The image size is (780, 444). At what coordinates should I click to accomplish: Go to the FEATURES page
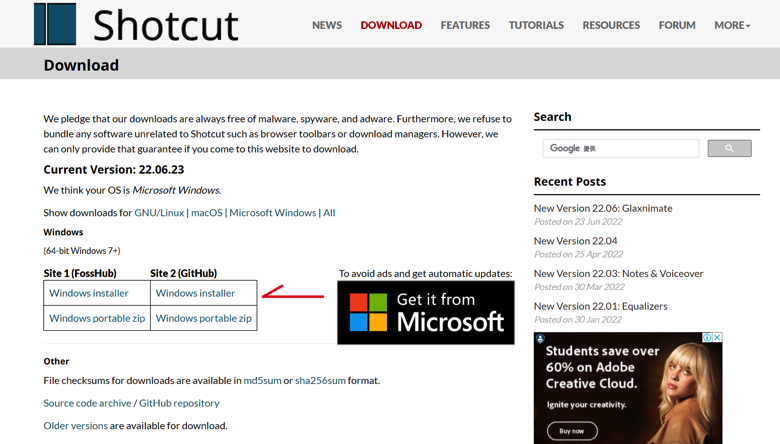[465, 25]
